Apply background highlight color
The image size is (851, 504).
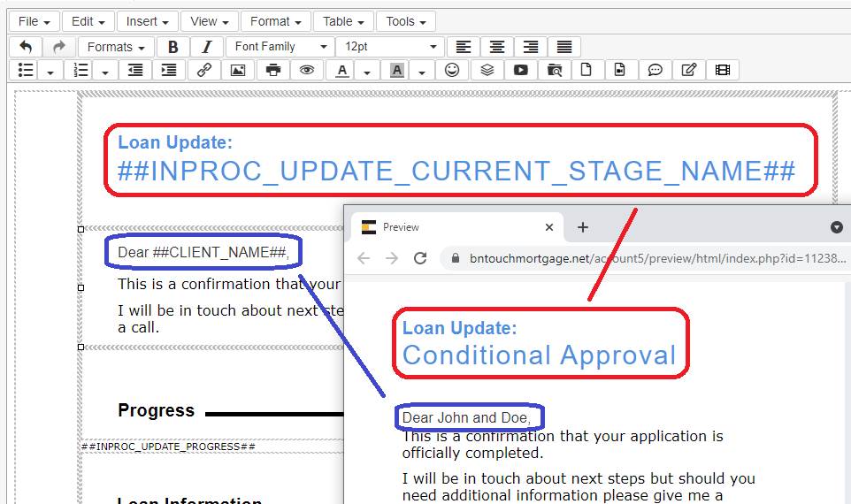click(x=396, y=70)
